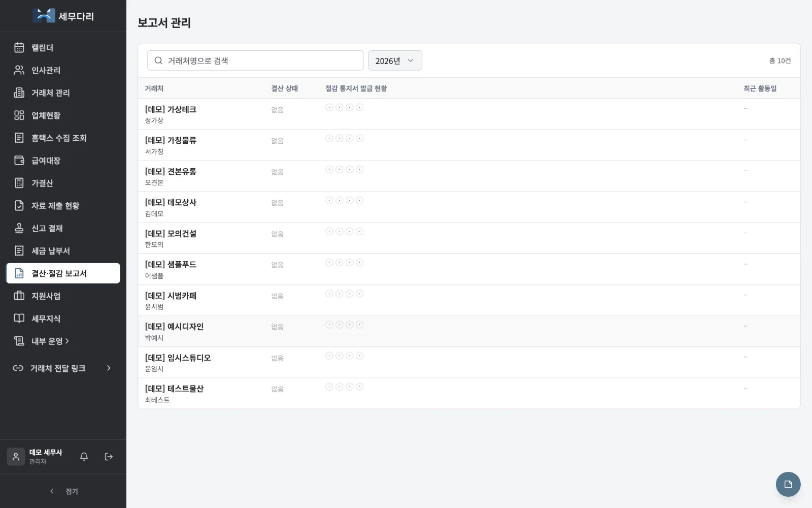The width and height of the screenshot is (812, 508).
Task: Open the 캘린더 calendar icon
Action: pyautogui.click(x=19, y=48)
